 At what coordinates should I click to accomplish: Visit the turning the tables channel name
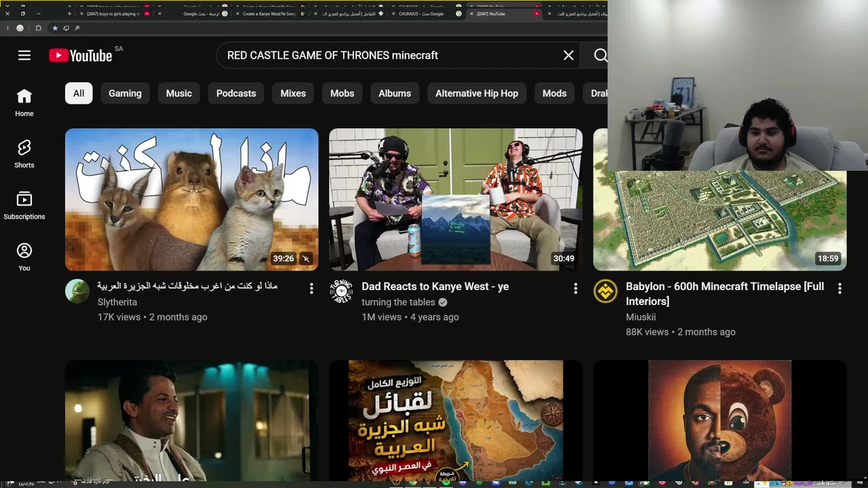pyautogui.click(x=398, y=302)
